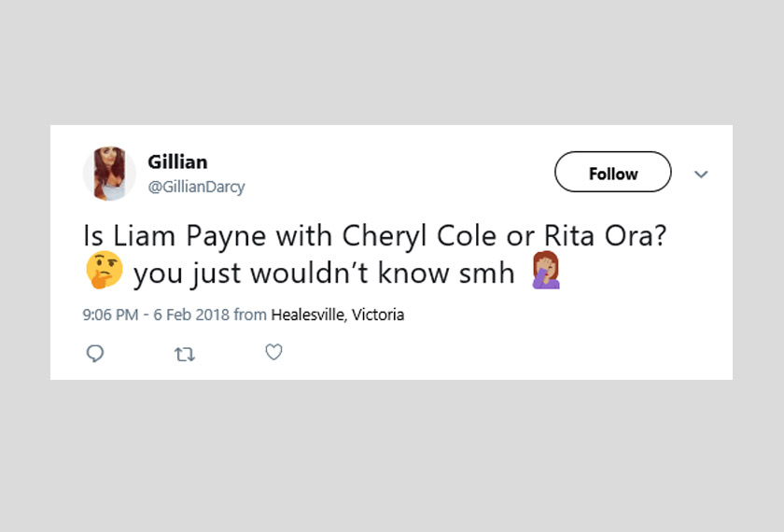Screen dimensions: 784x532
Task: Retweet Gillian's tweet
Action: click(x=185, y=354)
